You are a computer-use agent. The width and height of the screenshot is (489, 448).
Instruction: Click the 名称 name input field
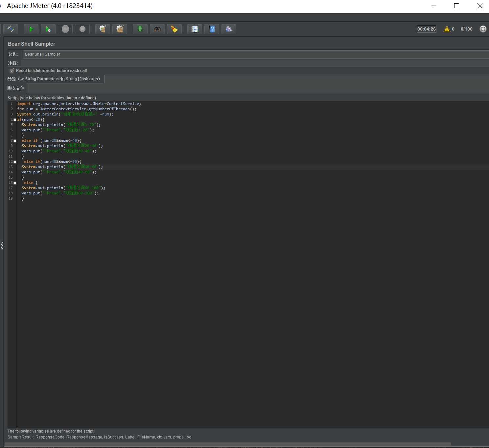[256, 54]
